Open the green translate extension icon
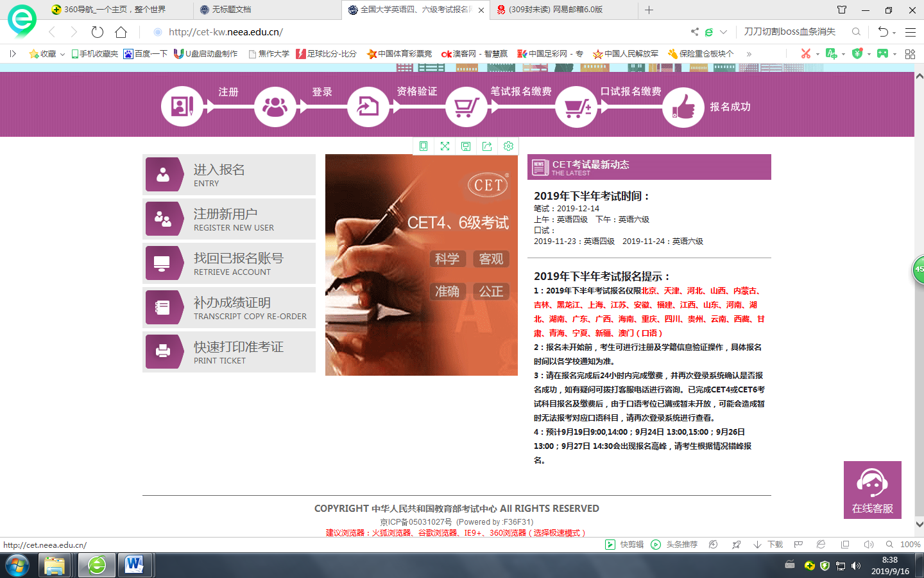 (831, 53)
